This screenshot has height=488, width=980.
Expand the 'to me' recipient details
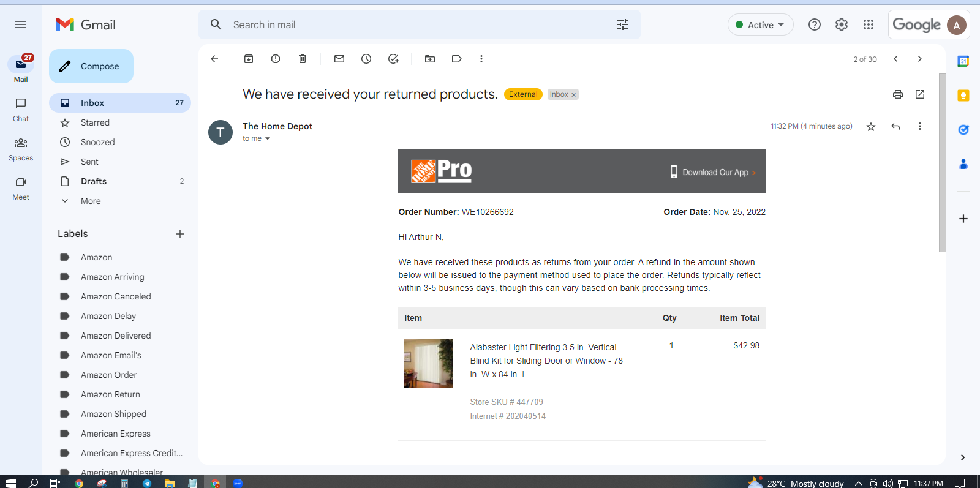(x=268, y=138)
